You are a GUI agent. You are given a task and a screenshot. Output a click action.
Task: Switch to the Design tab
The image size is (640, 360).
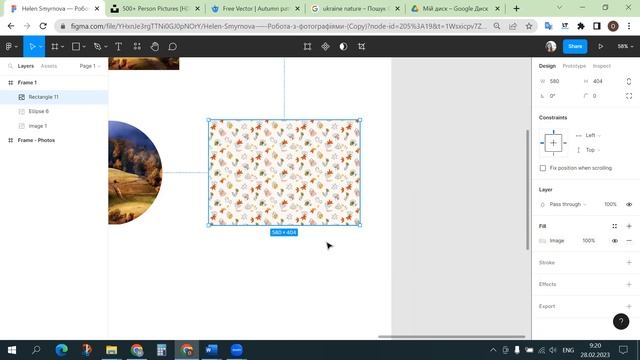pos(547,66)
